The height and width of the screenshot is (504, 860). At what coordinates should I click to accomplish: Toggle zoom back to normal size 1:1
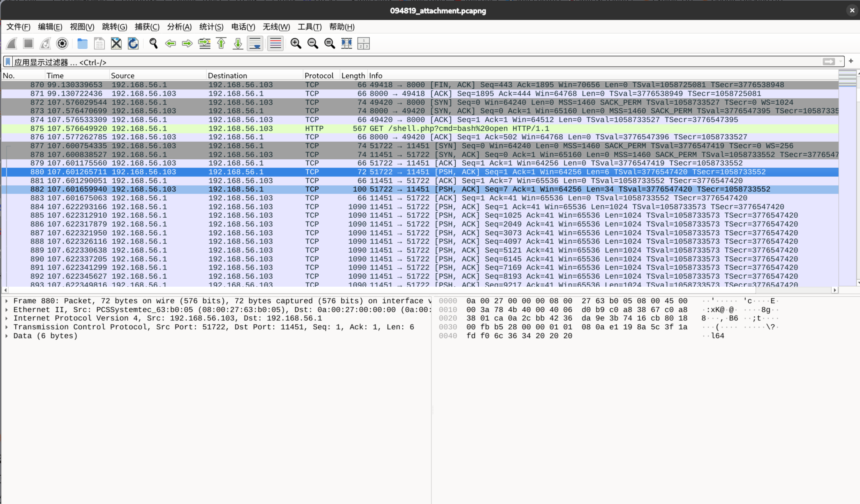(x=329, y=43)
